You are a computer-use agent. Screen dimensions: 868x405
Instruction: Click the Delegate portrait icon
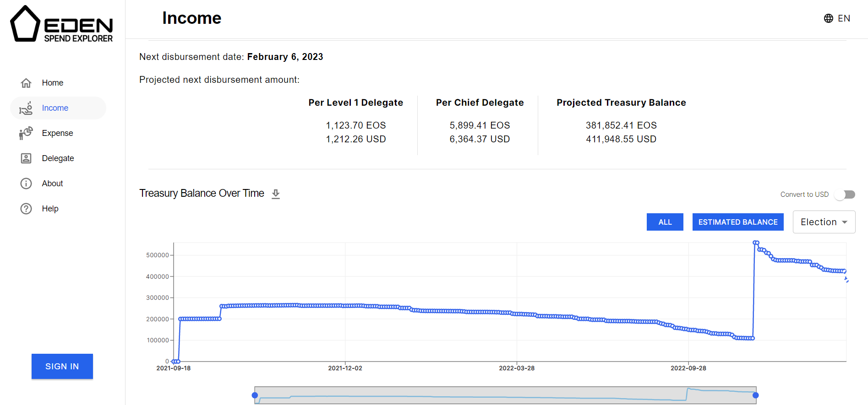(26, 158)
